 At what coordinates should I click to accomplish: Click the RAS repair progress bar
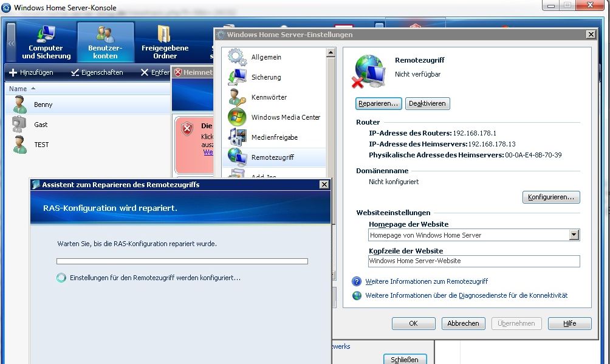182,261
